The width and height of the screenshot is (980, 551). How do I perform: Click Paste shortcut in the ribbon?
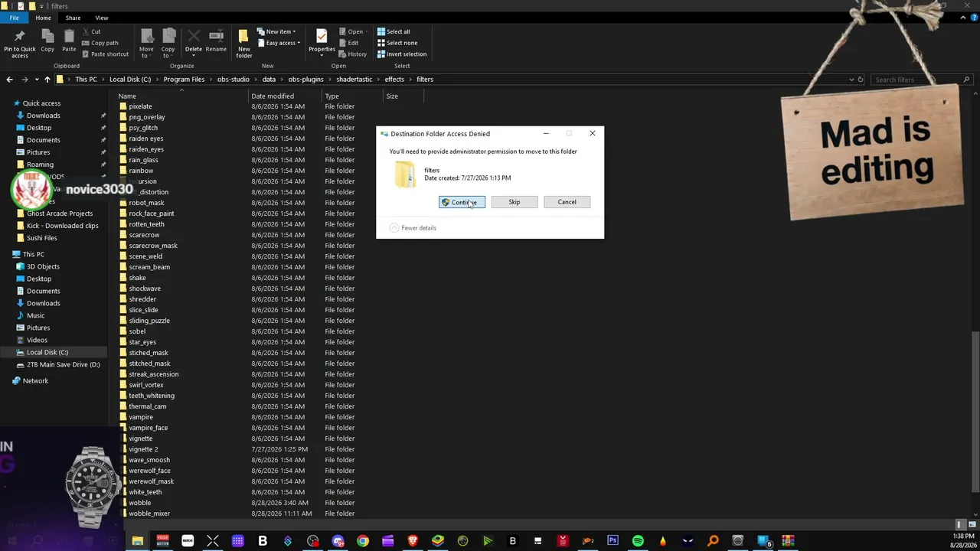click(105, 54)
